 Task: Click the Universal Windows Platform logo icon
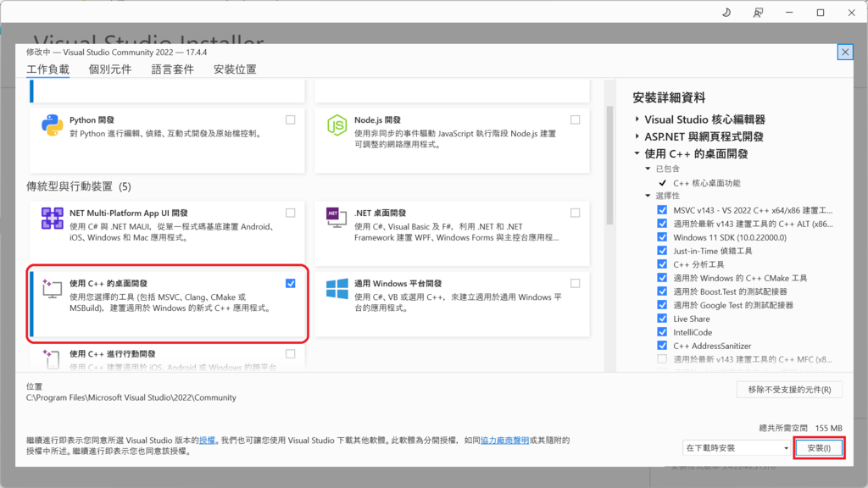coord(337,288)
